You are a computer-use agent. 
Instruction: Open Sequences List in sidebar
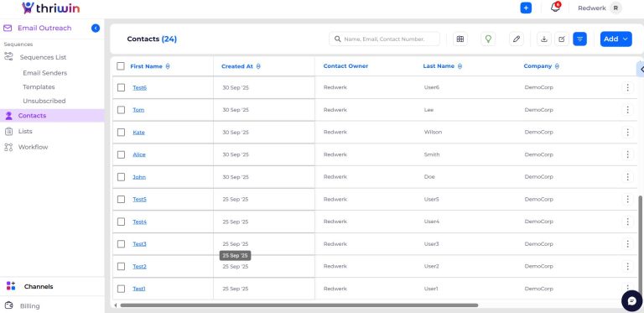click(43, 57)
